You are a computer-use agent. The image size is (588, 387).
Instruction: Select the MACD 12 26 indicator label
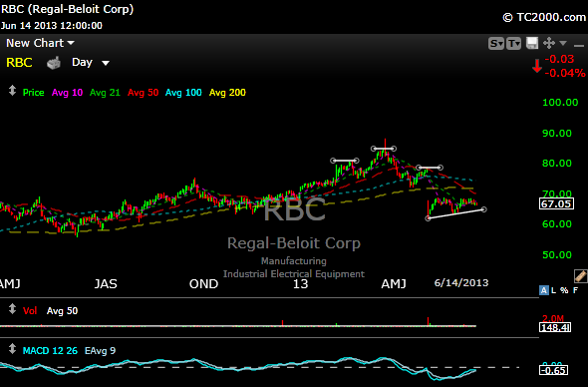click(50, 351)
